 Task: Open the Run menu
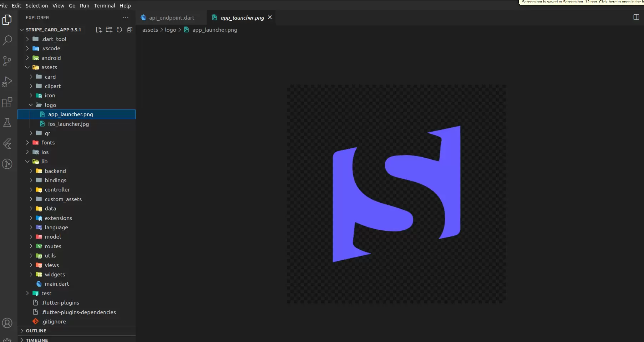(85, 5)
